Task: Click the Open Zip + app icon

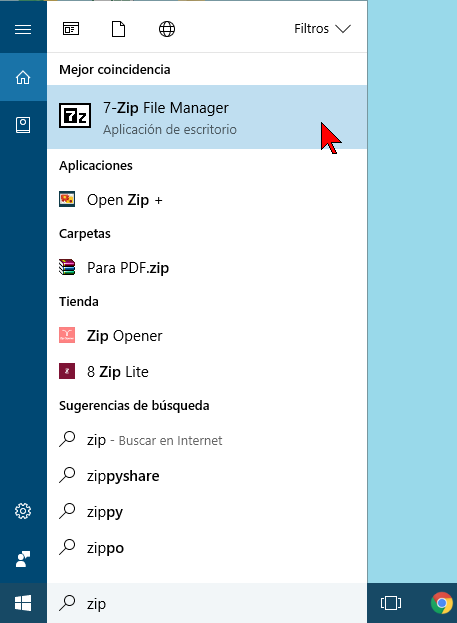Action: (67, 199)
